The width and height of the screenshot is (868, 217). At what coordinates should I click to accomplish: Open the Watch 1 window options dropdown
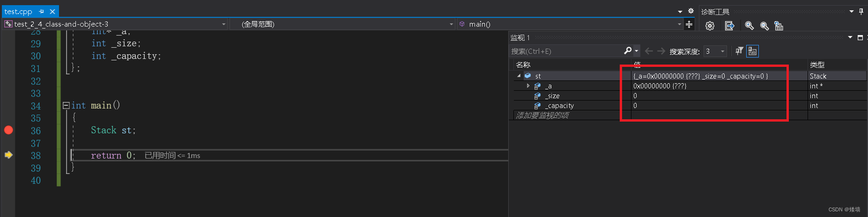click(x=850, y=37)
